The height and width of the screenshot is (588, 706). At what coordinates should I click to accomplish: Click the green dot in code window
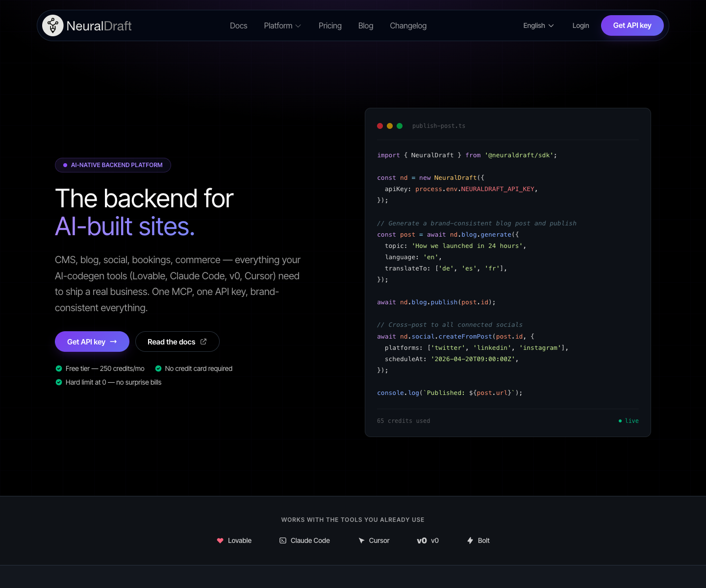pyautogui.click(x=400, y=126)
